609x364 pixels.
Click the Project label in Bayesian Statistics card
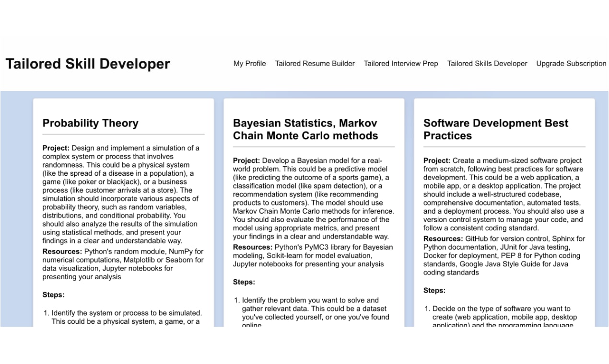pos(246,160)
